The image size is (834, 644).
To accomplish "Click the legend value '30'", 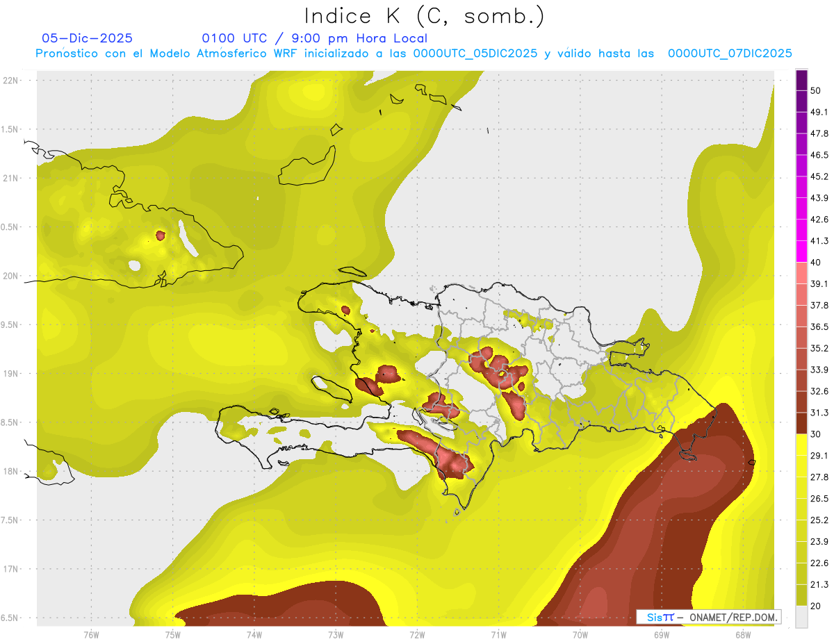I will click(x=815, y=434).
